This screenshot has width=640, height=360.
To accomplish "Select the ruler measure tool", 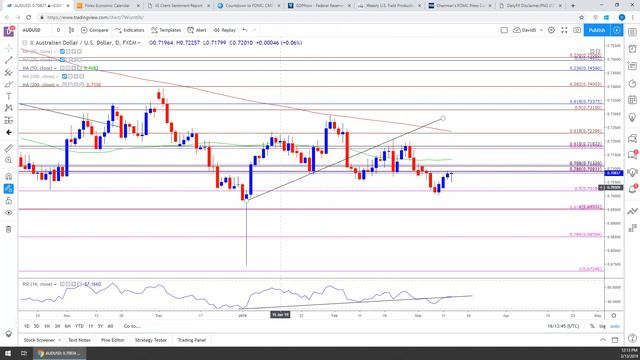I will [9, 148].
